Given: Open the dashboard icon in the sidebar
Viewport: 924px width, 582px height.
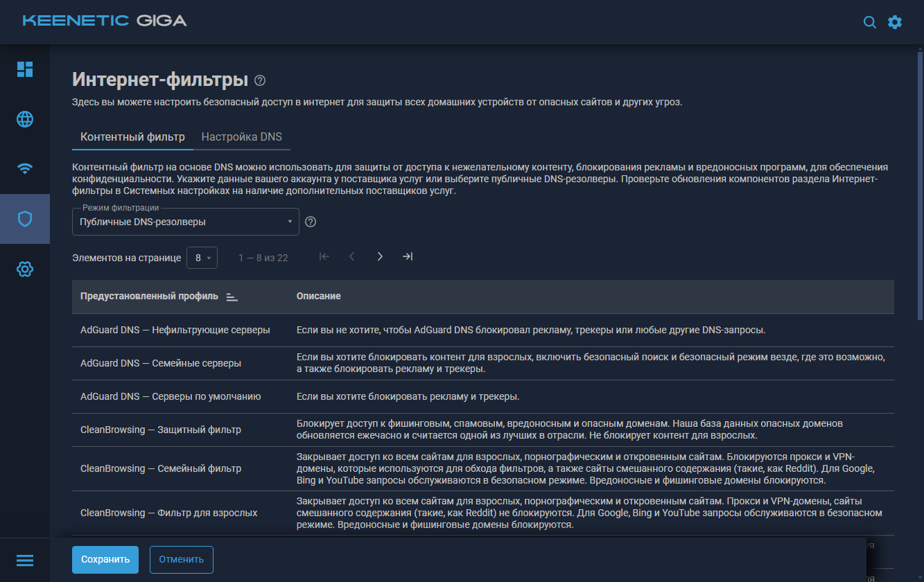Looking at the screenshot, I should (25, 69).
